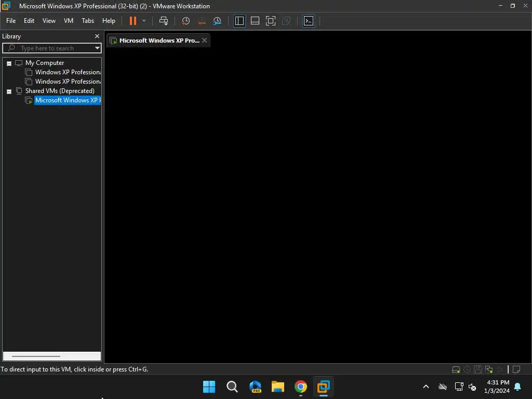Screen dimensions: 532x399
Task: Close the Microsoft Windows XP Pro tab
Action: coord(204,41)
